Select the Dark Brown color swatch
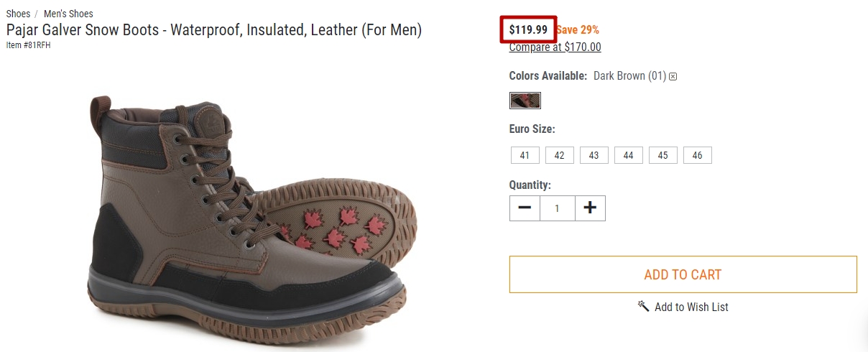Image resolution: width=868 pixels, height=352 pixels. (525, 100)
